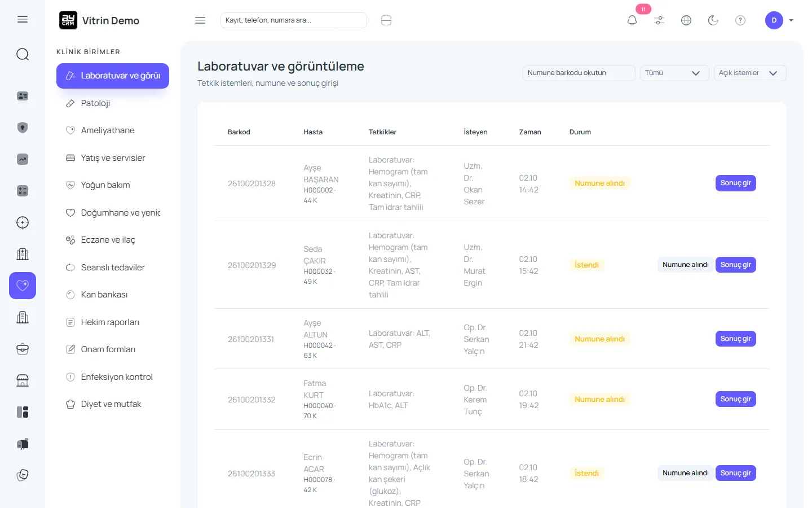Open the help question mark icon
The image size is (812, 508).
[x=740, y=20]
